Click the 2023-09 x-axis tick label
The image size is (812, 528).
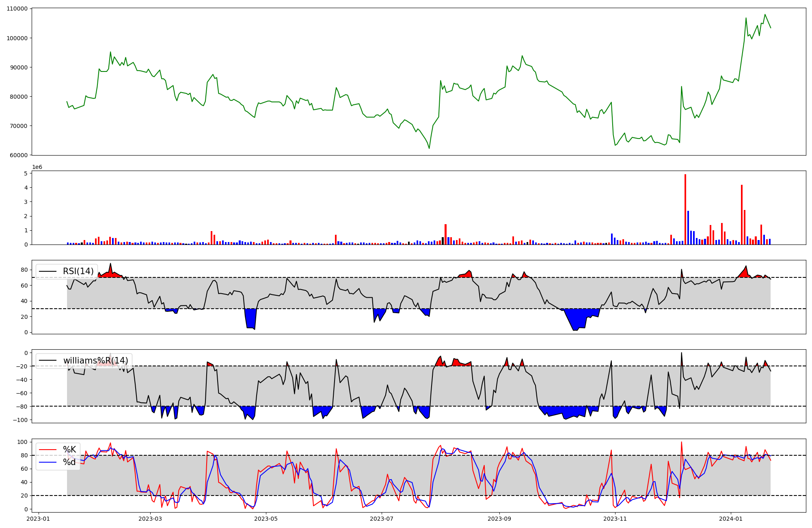499,519
